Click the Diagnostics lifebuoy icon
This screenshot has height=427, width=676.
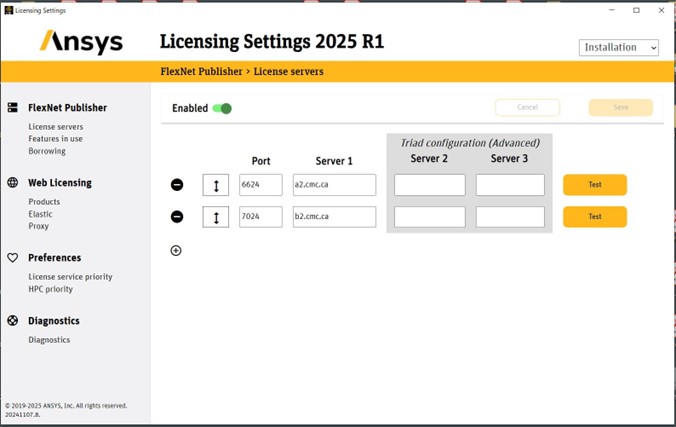pyautogui.click(x=13, y=320)
